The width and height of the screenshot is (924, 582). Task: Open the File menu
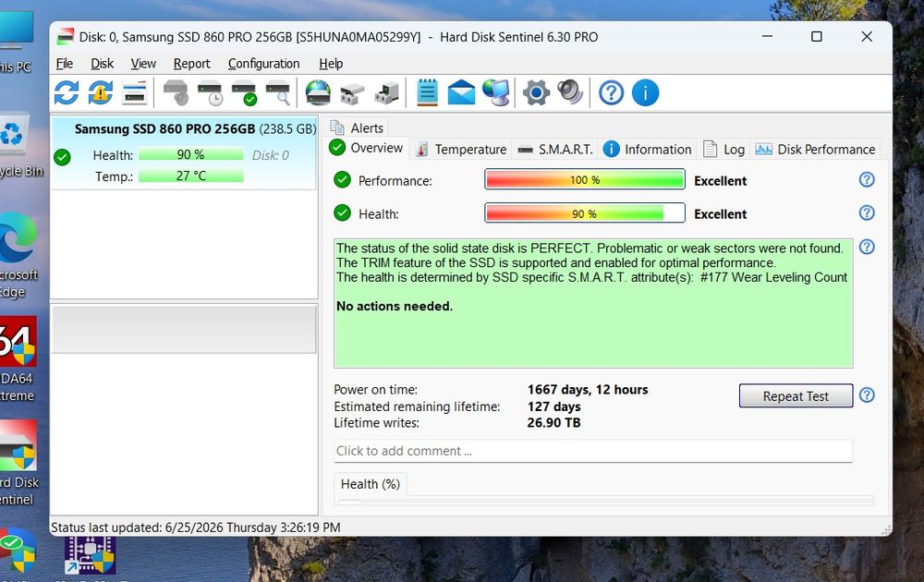click(65, 64)
